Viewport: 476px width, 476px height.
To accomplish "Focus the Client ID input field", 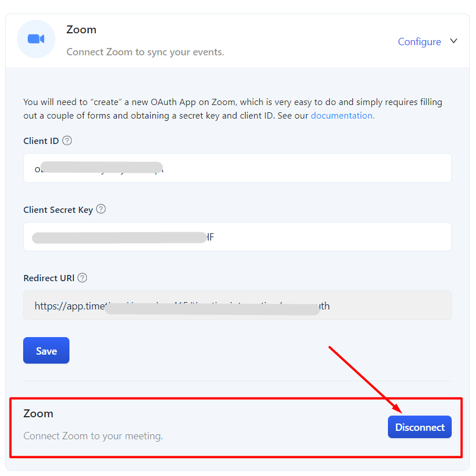I will click(237, 168).
